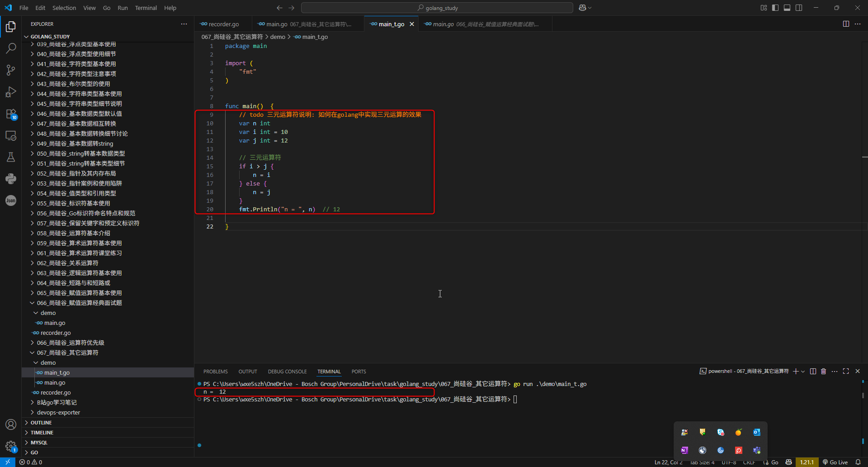Open the Search view
The width and height of the screenshot is (868, 467).
[11, 48]
